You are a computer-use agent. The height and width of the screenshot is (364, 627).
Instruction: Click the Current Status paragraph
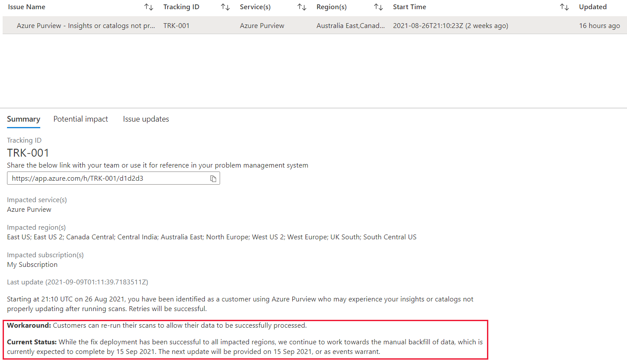point(245,346)
